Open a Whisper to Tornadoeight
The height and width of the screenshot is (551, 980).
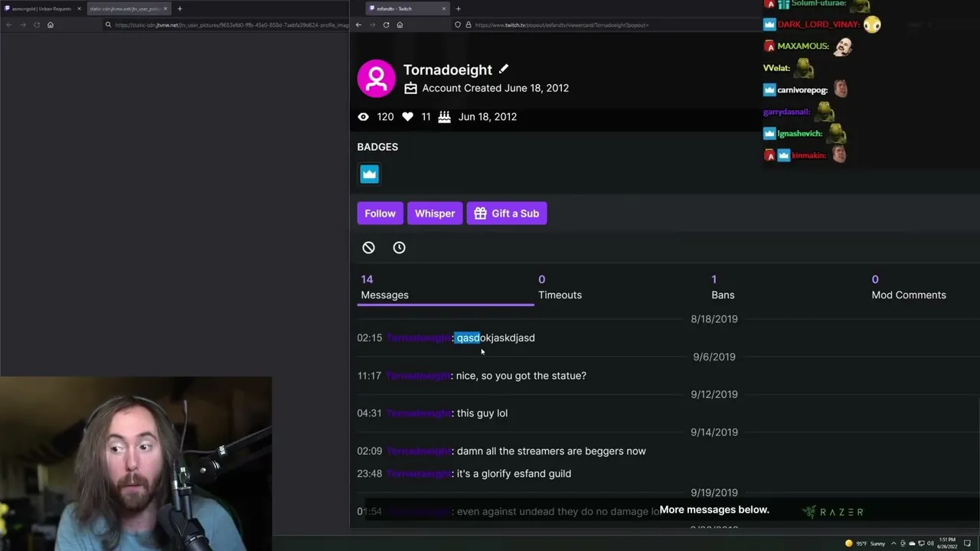tap(435, 214)
